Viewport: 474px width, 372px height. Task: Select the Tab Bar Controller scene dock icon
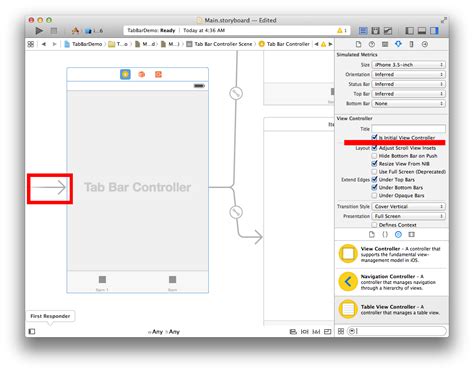tap(125, 74)
